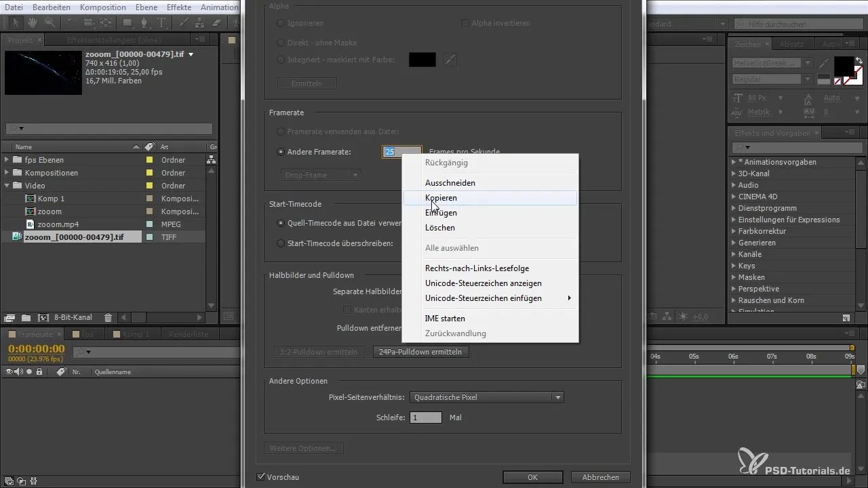This screenshot has height=488, width=868.
Task: Collapse the Video folder
Action: pyautogui.click(x=7, y=186)
